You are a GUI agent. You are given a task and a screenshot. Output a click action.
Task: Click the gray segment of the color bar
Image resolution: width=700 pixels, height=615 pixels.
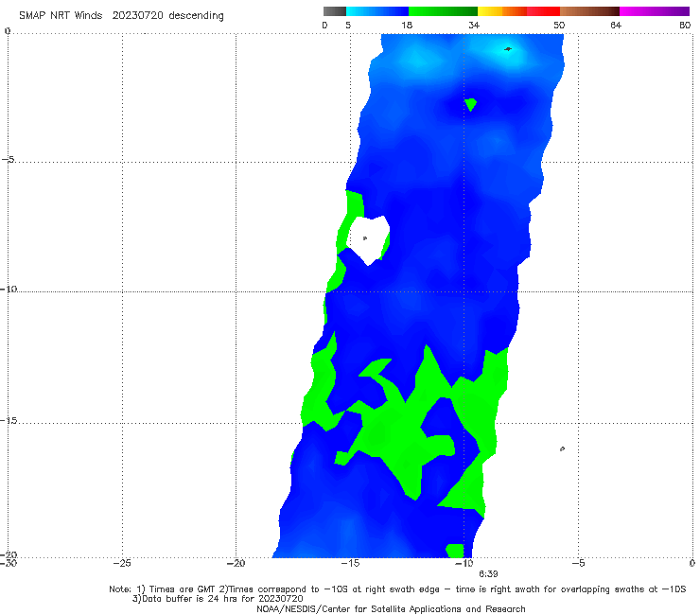[x=335, y=11]
